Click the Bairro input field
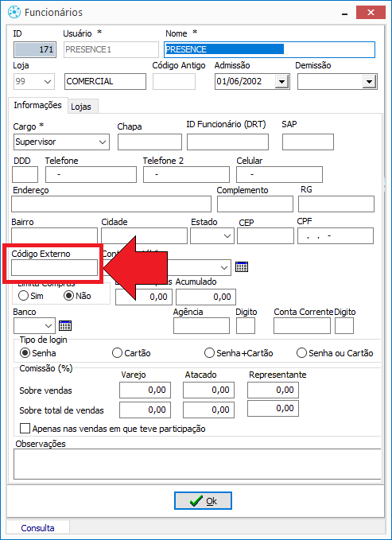The image size is (392, 540). point(54,236)
